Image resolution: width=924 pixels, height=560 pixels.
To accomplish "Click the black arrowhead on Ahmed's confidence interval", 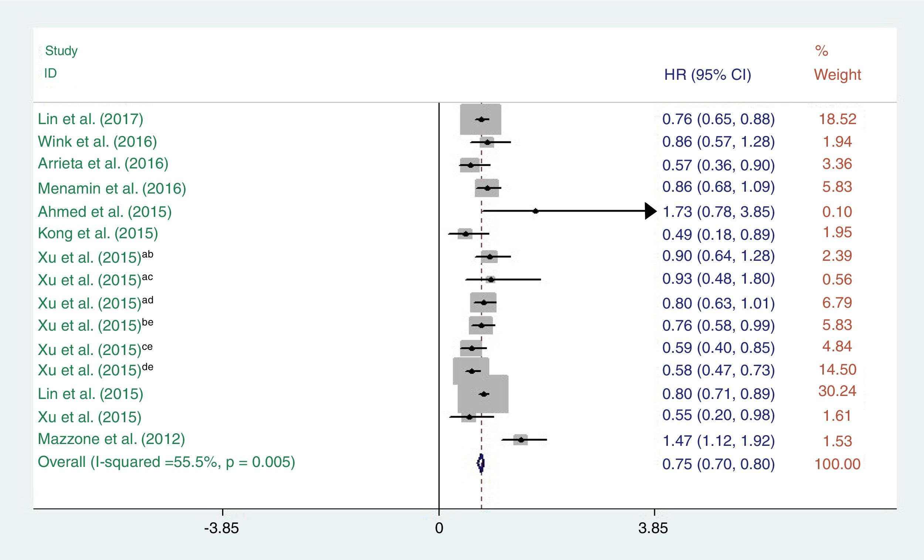I will (x=650, y=211).
